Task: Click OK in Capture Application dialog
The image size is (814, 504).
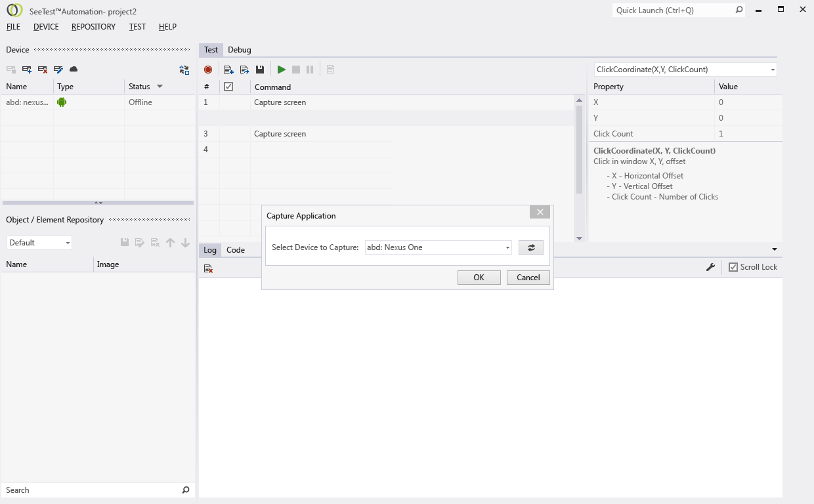Action: coord(479,278)
